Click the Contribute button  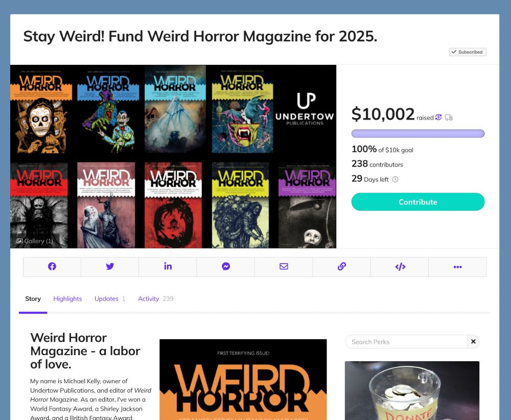[418, 202]
